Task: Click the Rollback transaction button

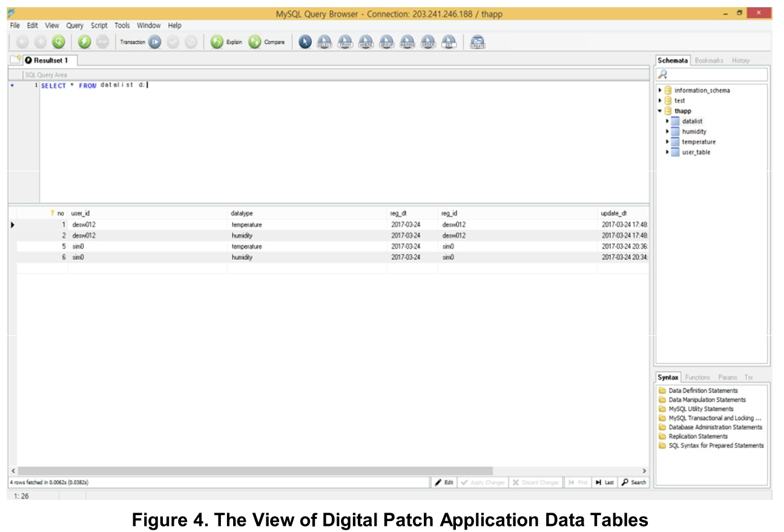Action: [x=191, y=42]
